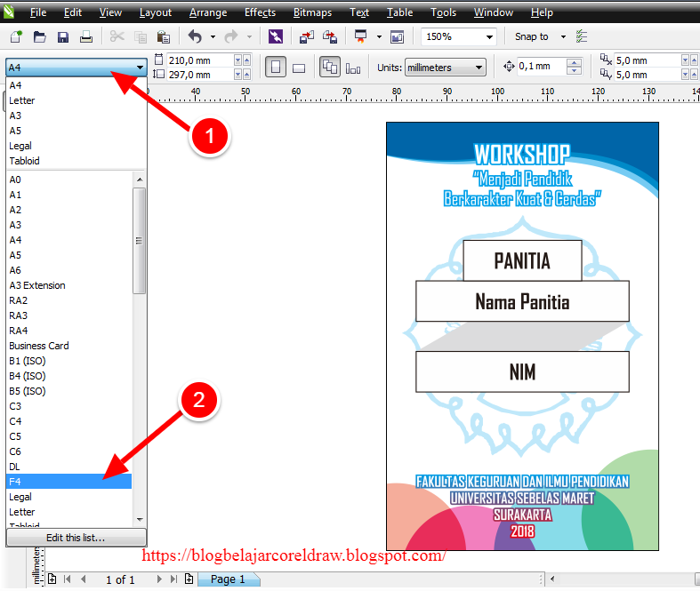Switch to the Page 1 tab
Screen dimensions: 700x591
point(228,579)
